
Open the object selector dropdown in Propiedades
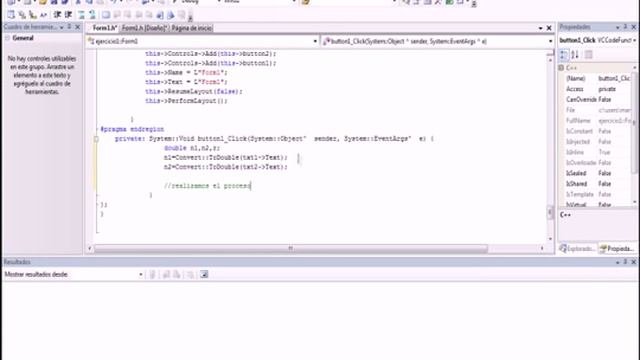point(635,40)
